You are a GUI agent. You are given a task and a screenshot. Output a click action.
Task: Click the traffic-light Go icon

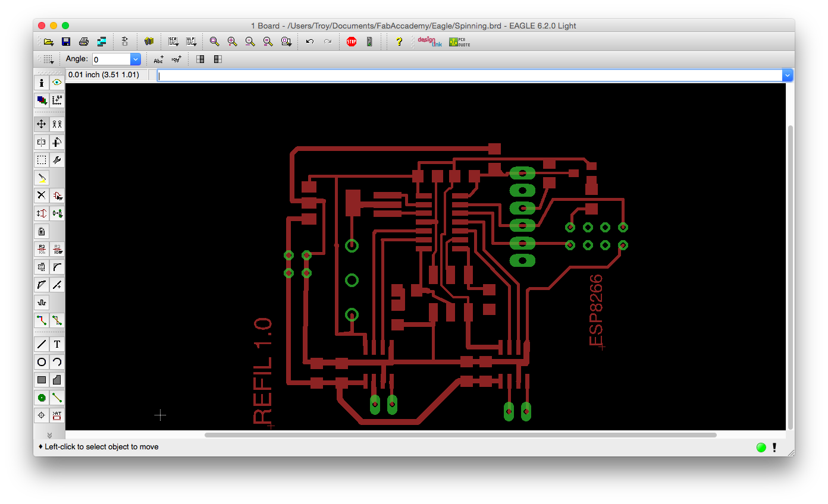click(369, 42)
